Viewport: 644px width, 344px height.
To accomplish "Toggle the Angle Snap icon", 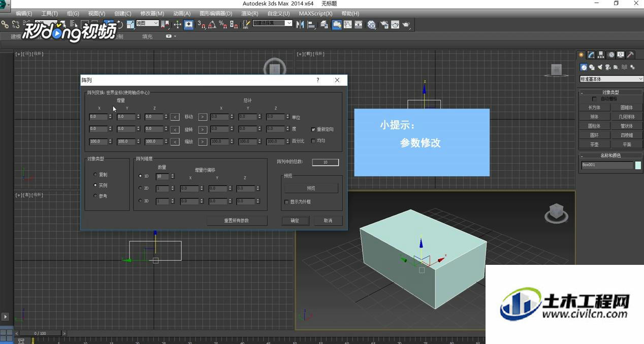I will coord(212,24).
